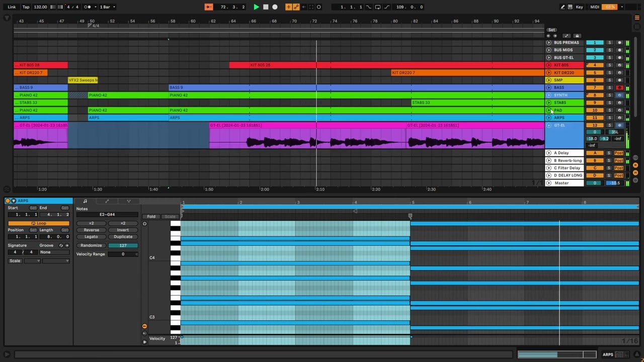This screenshot has height=362, width=644.
Task: Unfold the BUS MIDS track
Action: [x=549, y=50]
